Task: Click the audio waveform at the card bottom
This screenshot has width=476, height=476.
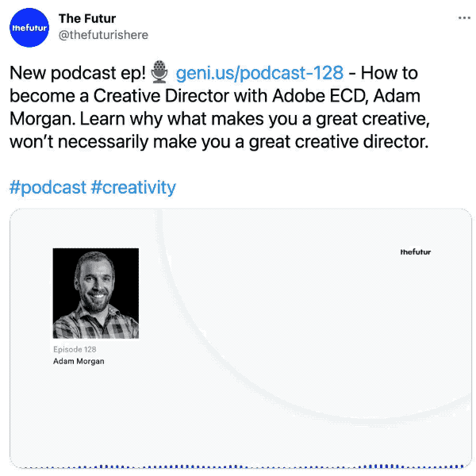Action: 238,466
